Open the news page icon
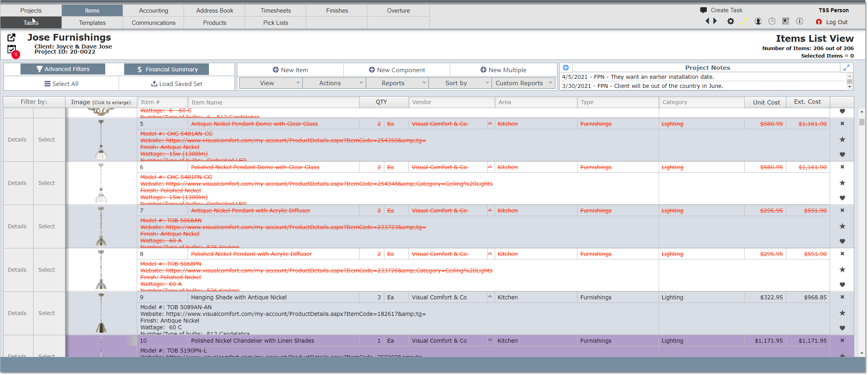868x375 pixels. [x=786, y=21]
